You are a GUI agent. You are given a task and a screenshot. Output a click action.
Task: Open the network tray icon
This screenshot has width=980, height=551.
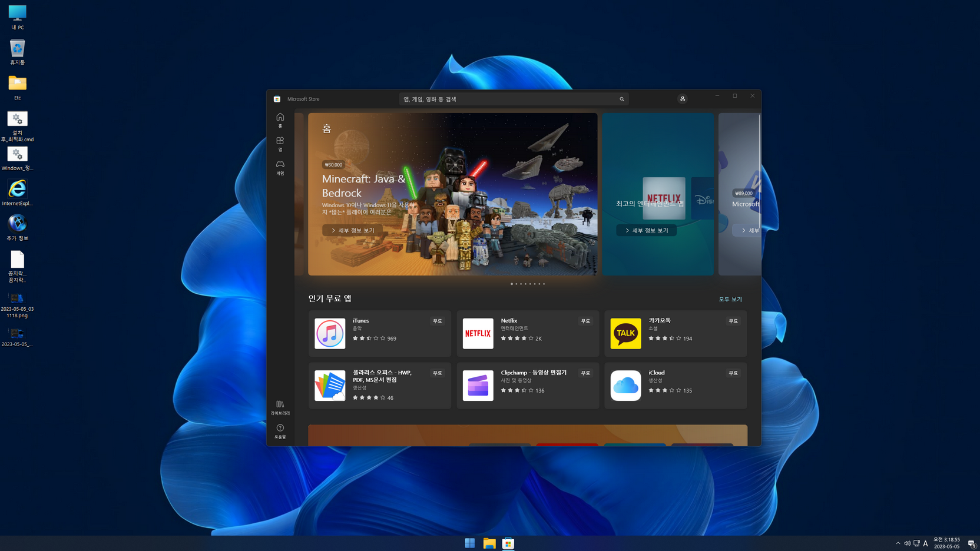pyautogui.click(x=916, y=543)
